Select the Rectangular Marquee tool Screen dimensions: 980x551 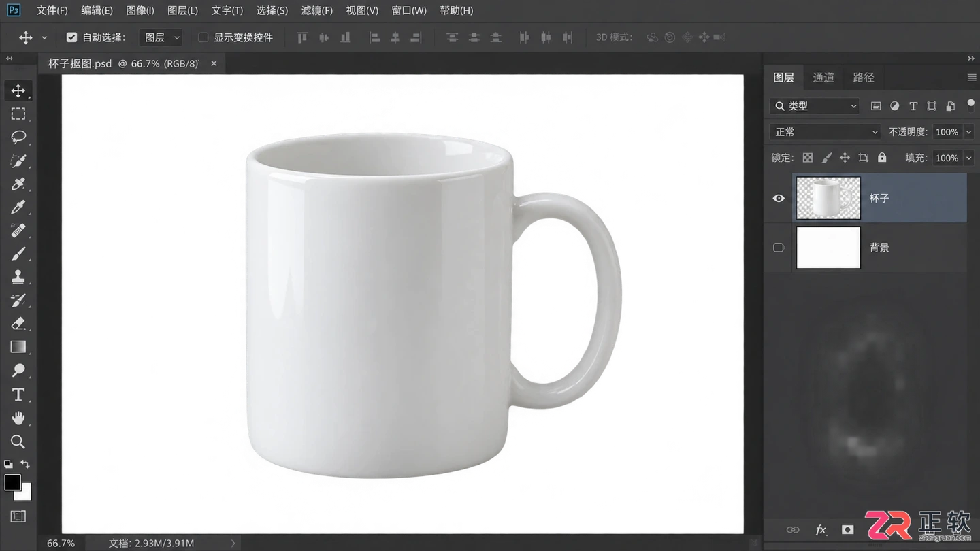click(18, 114)
